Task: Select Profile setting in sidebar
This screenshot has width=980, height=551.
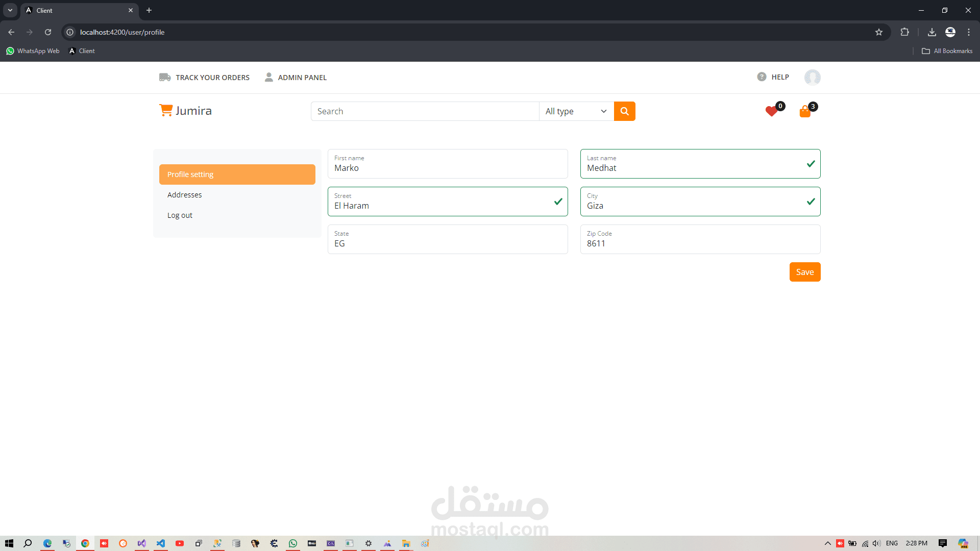Action: coord(237,174)
